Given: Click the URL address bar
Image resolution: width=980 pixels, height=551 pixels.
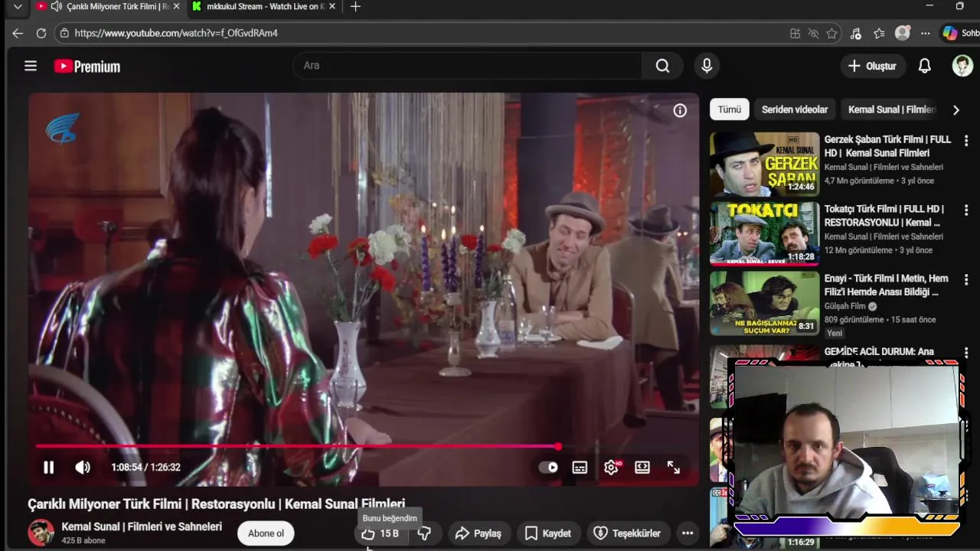Looking at the screenshot, I should pos(429,33).
